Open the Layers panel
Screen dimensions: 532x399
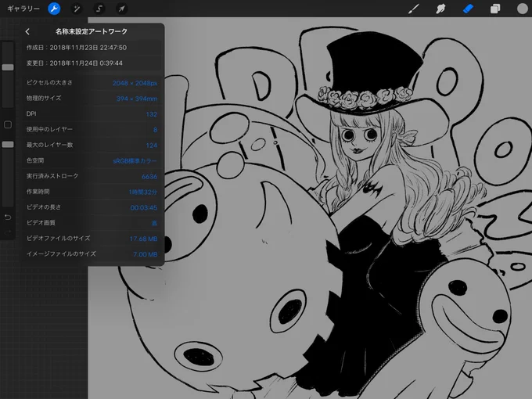click(495, 9)
